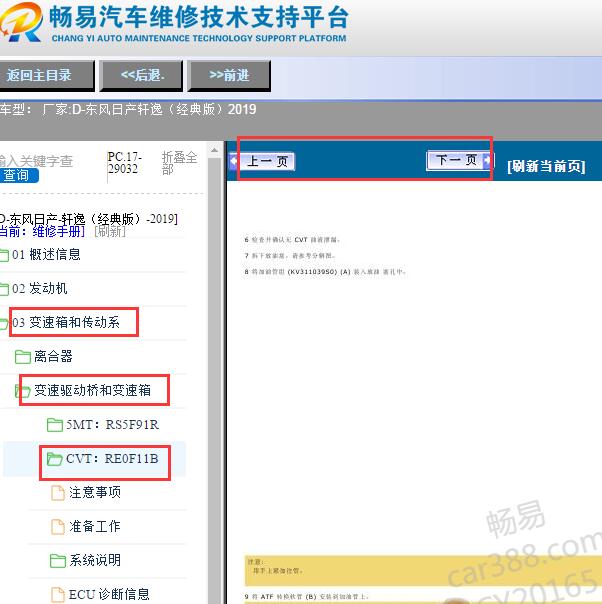Expand the 02 发动机 folder
The width and height of the screenshot is (602, 604).
[40, 289]
